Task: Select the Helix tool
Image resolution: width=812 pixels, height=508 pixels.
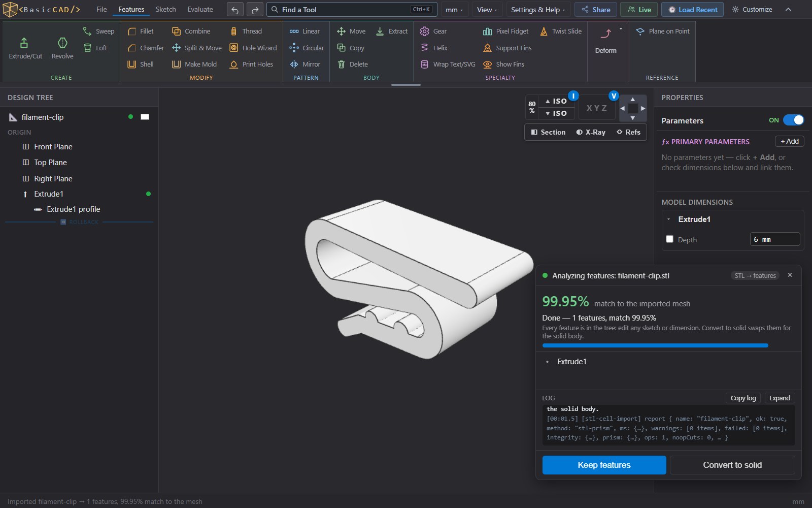Action: (434, 48)
